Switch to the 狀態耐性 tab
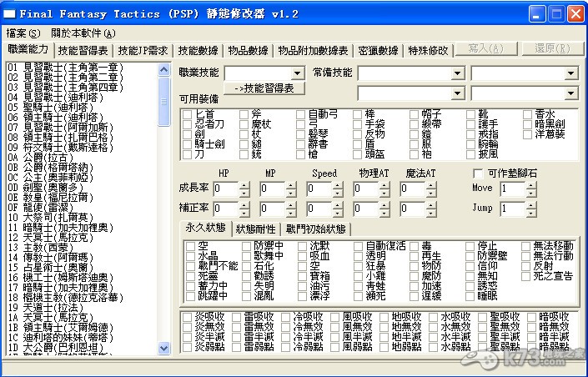Viewport: 588px width, 377px height. tap(256, 229)
